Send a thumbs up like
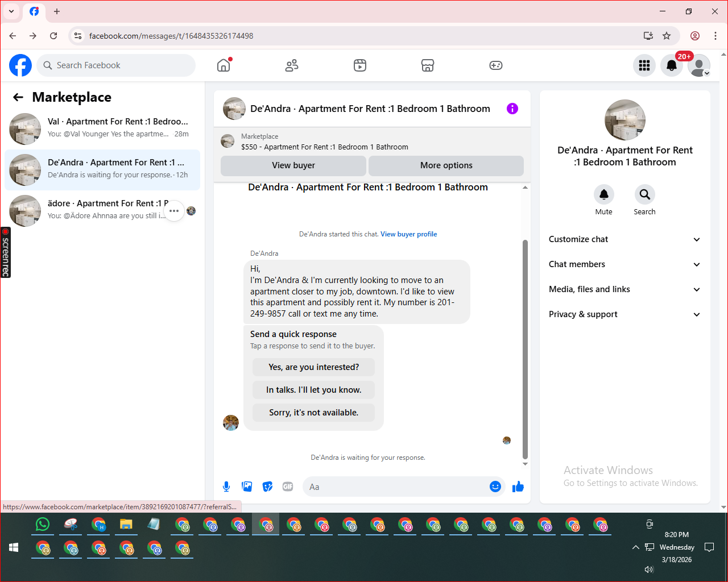728x582 pixels. (518, 487)
